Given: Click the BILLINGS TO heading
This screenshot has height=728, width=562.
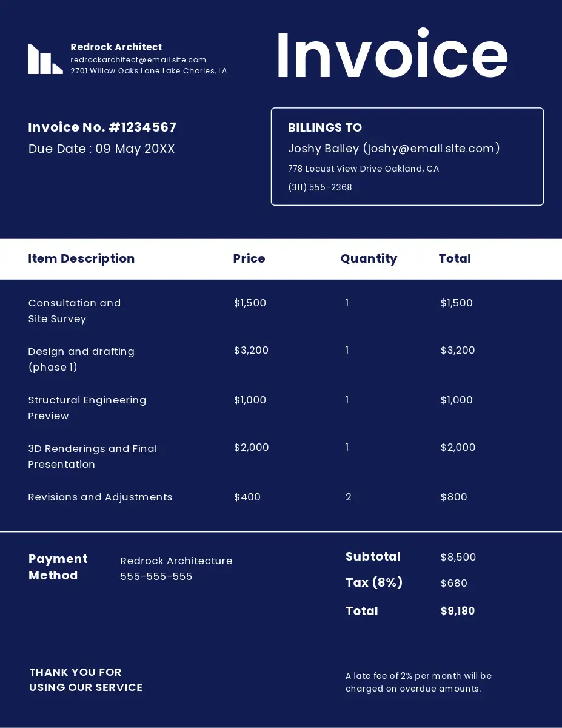Looking at the screenshot, I should point(324,127).
